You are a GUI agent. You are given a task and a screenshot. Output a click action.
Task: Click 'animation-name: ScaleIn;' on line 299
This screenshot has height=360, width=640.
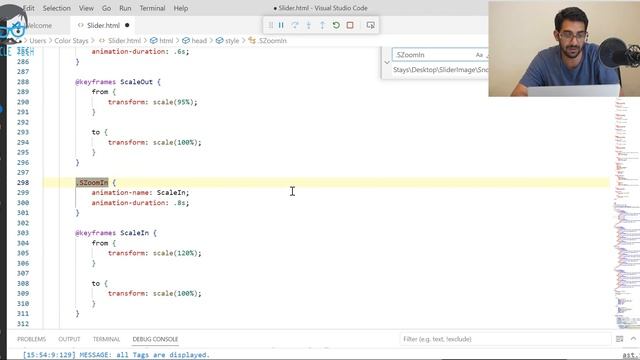[140, 193]
